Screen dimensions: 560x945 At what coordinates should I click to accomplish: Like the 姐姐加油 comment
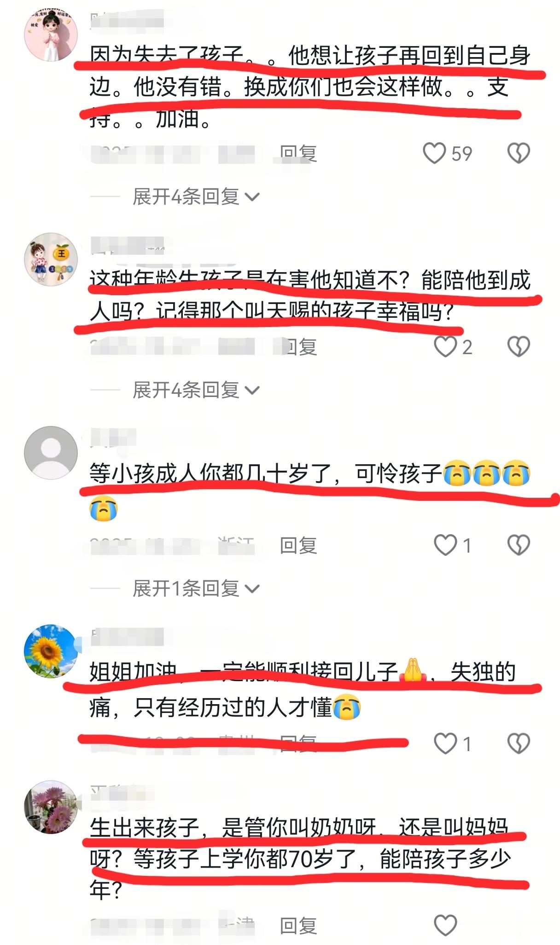445,743
